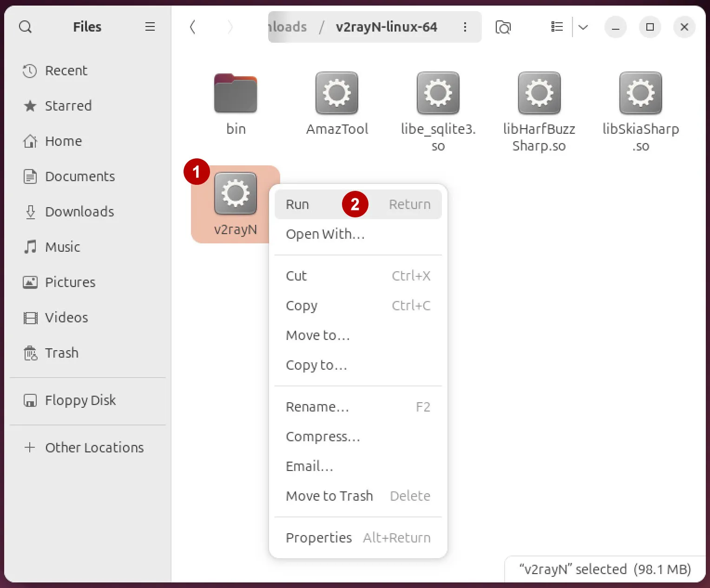Select the libe_sqlite3.so file icon
This screenshot has height=588, width=710.
(x=438, y=93)
